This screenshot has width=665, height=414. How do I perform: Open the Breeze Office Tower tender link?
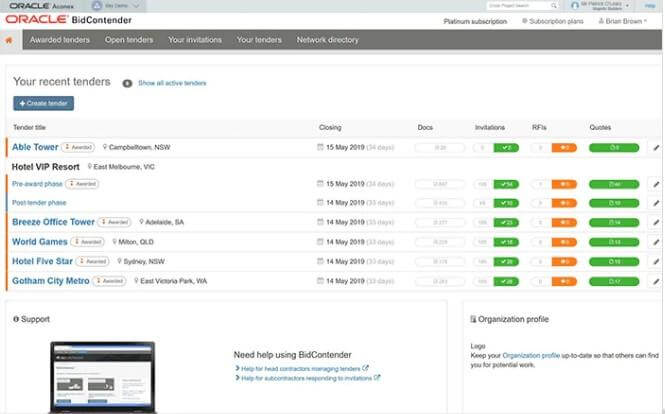pos(53,222)
